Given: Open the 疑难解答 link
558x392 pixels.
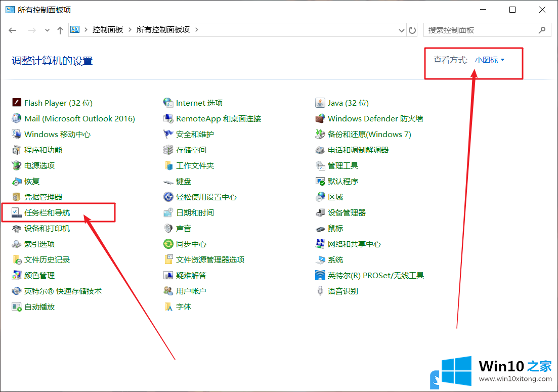Looking at the screenshot, I should tap(191, 275).
